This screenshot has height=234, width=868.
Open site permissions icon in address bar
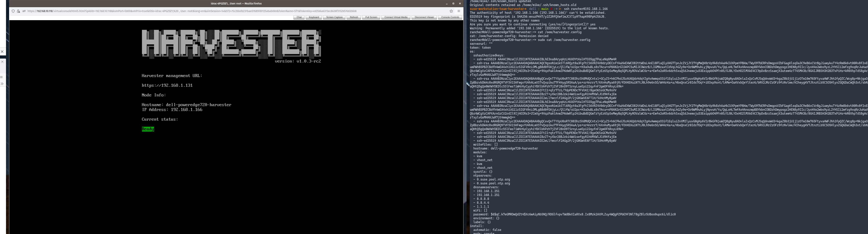(x=24, y=11)
